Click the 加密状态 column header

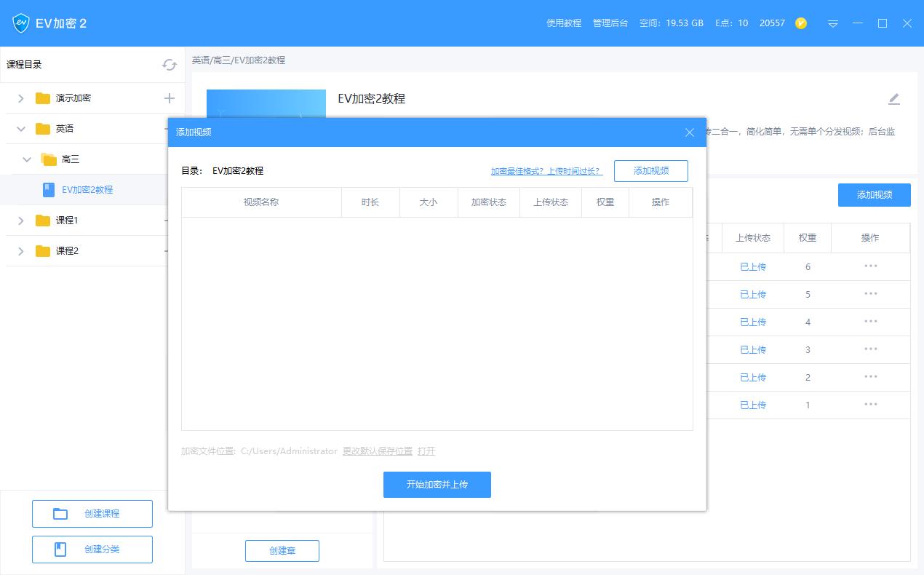489,202
